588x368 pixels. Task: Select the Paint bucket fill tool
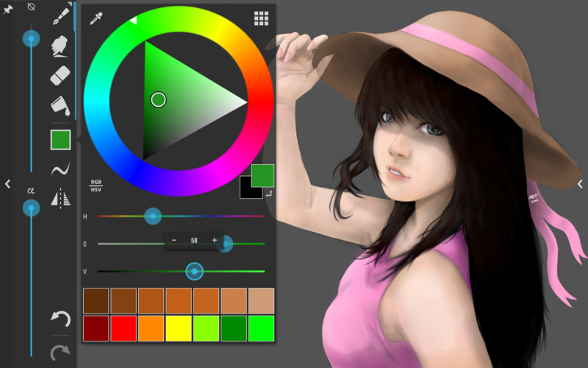(x=60, y=105)
